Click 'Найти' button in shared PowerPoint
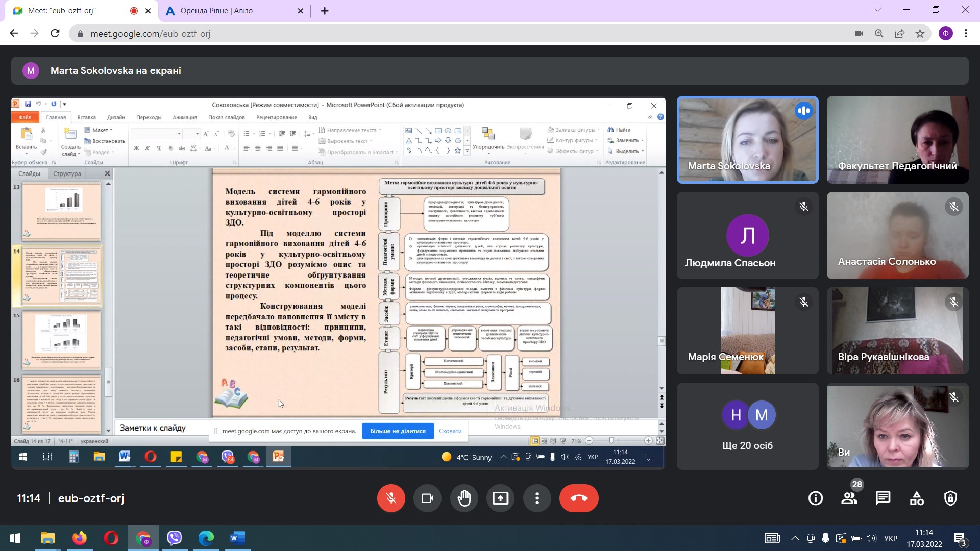Image resolution: width=980 pixels, height=551 pixels. (x=619, y=130)
